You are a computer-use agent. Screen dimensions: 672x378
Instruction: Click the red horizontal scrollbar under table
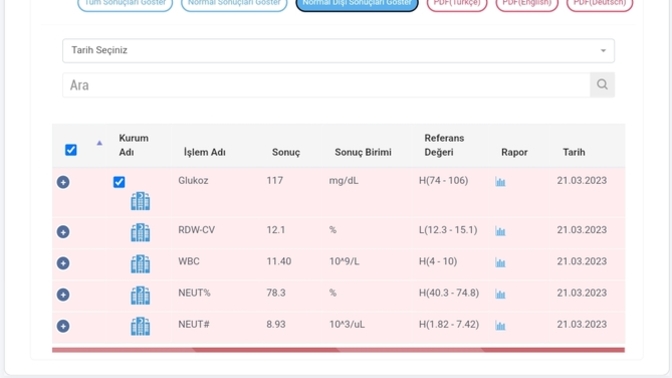338,350
